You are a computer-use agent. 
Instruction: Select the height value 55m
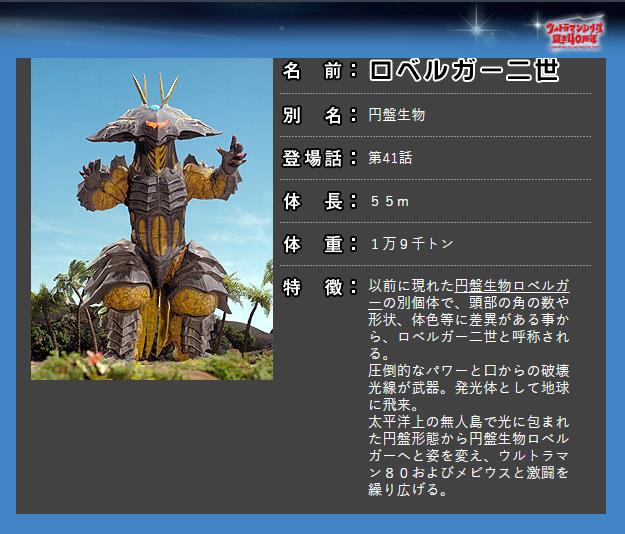[389, 201]
